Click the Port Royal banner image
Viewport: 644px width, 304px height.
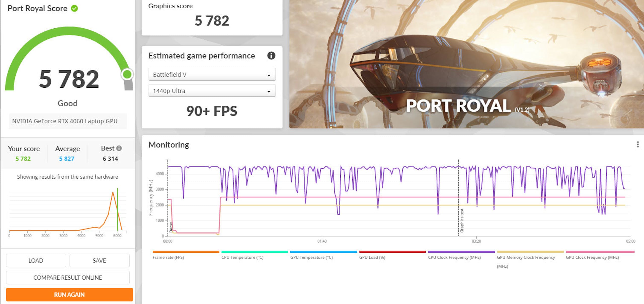pyautogui.click(x=466, y=64)
